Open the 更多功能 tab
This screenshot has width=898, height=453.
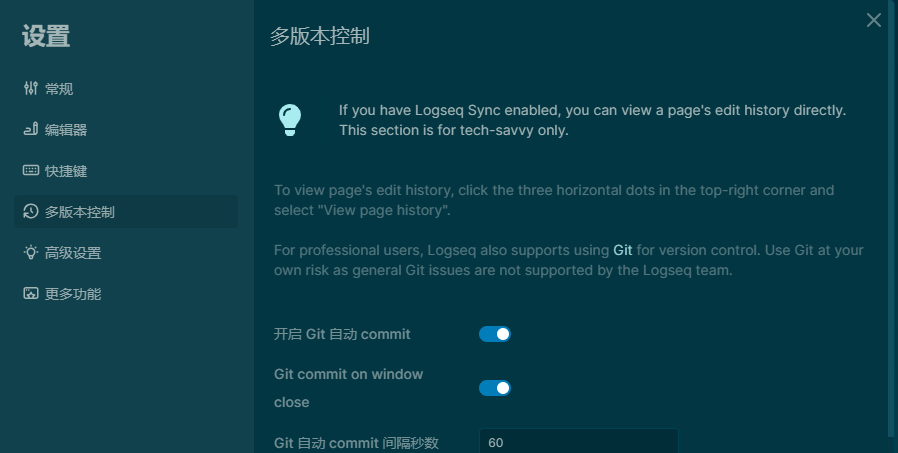(73, 294)
